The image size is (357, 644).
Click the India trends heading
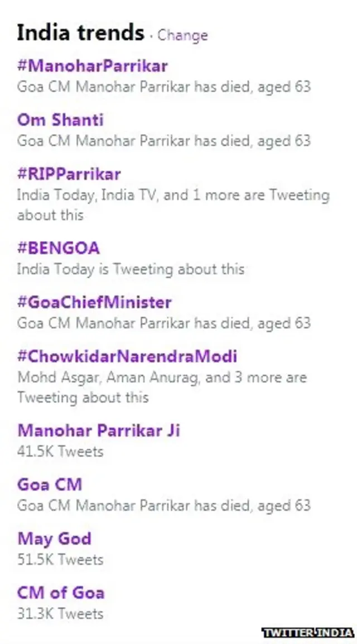coord(80,33)
